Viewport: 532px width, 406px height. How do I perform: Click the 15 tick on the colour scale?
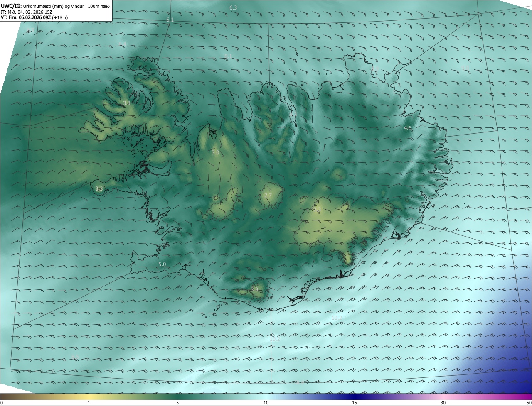[x=355, y=403]
